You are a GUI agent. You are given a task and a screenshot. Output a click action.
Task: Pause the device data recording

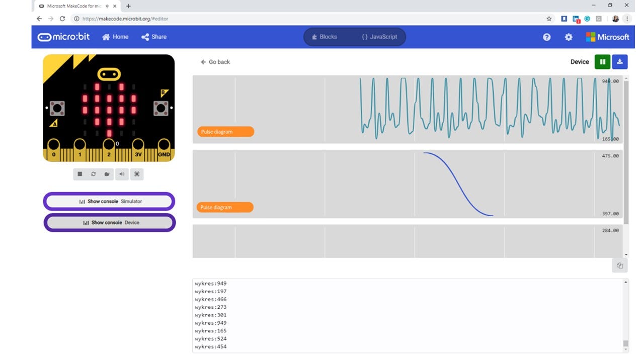pos(602,62)
